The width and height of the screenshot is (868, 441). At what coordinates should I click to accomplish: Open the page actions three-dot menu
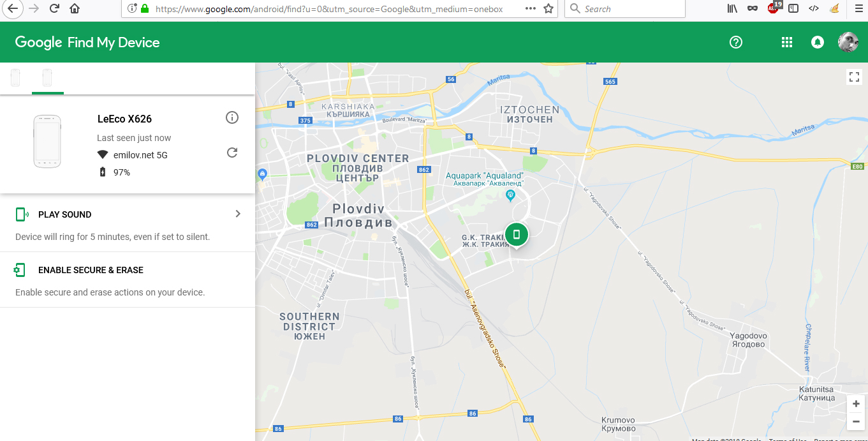point(531,9)
